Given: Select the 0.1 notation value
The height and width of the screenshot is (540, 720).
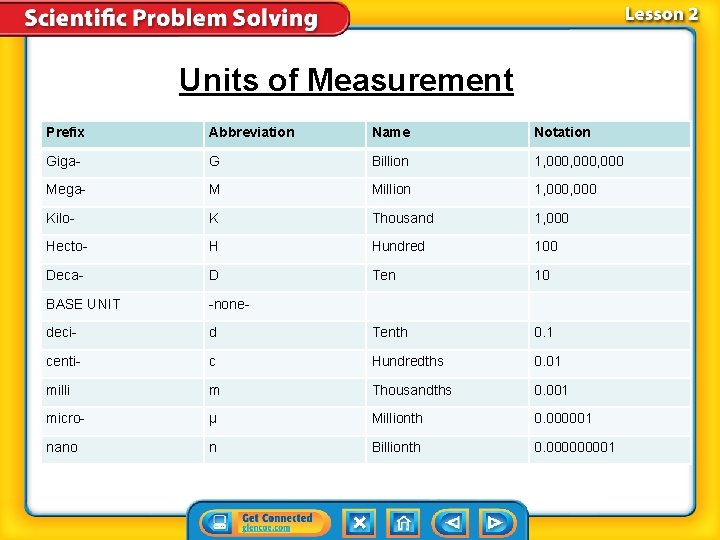Looking at the screenshot, I should (x=543, y=332).
